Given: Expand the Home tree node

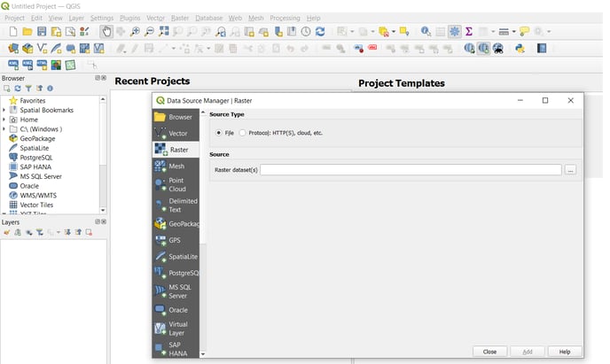Looking at the screenshot, I should tap(4, 120).
